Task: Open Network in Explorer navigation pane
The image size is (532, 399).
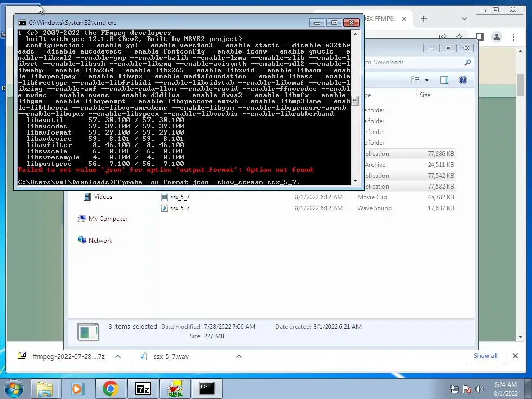Action: [x=96, y=240]
